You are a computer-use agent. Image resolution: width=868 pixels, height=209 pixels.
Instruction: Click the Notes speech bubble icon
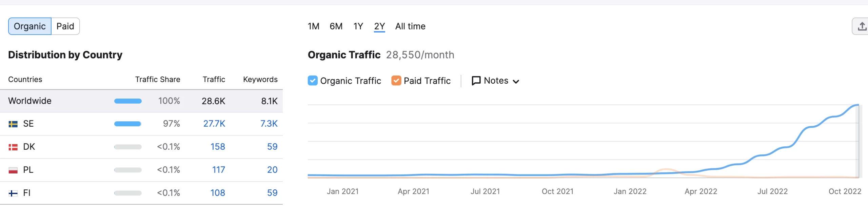point(476,81)
